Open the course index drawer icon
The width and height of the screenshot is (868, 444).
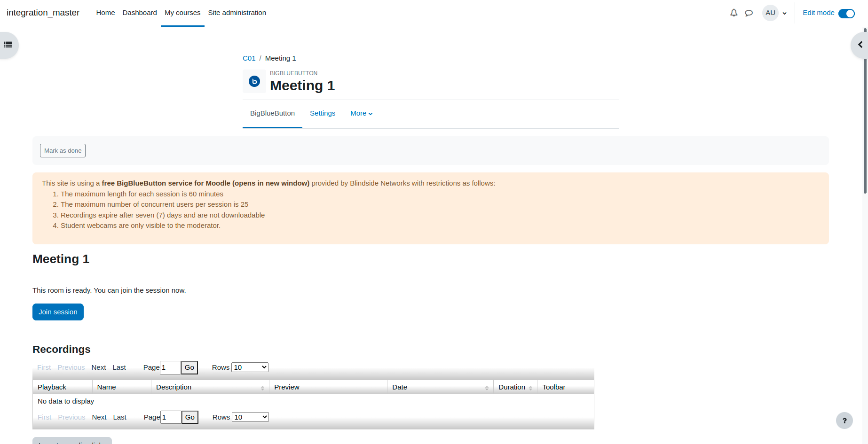click(x=8, y=45)
